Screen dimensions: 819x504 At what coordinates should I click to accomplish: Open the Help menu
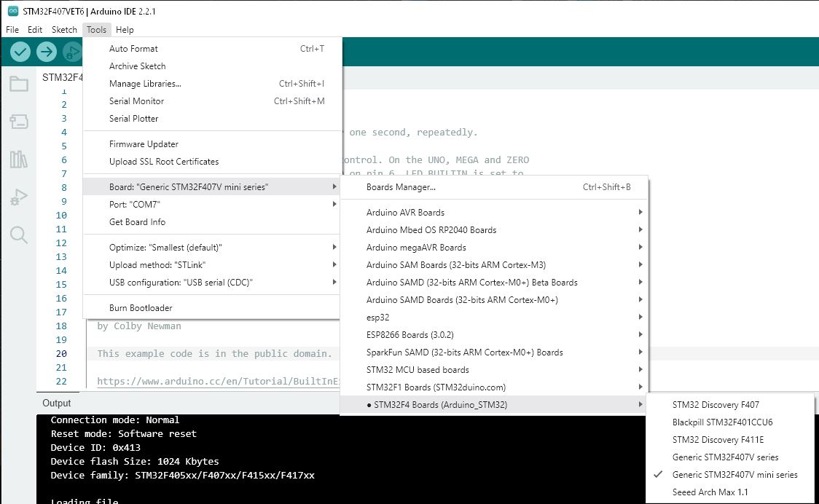125,30
